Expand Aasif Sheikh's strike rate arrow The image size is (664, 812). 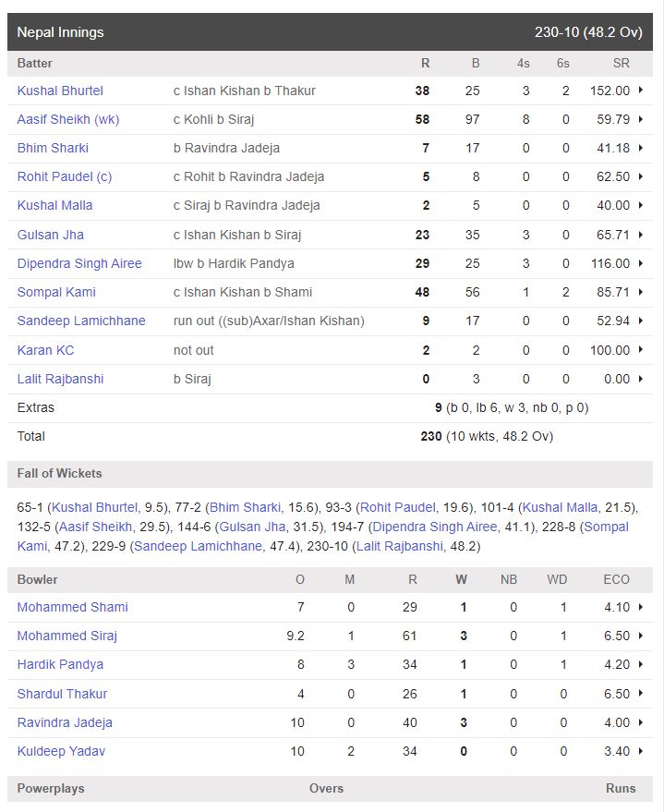click(x=641, y=119)
